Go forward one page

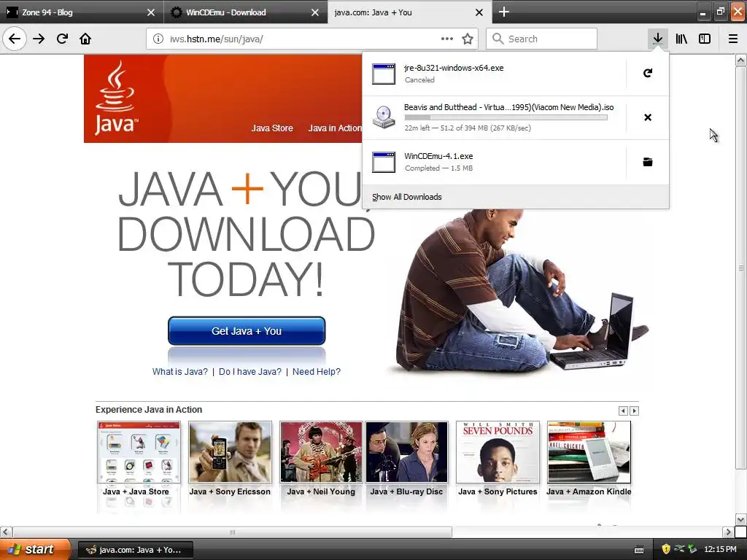(39, 39)
